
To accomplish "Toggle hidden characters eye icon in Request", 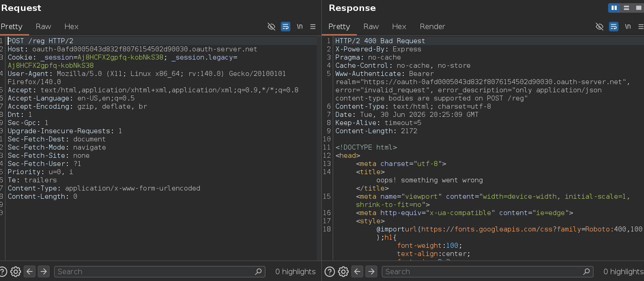I will [x=271, y=26].
